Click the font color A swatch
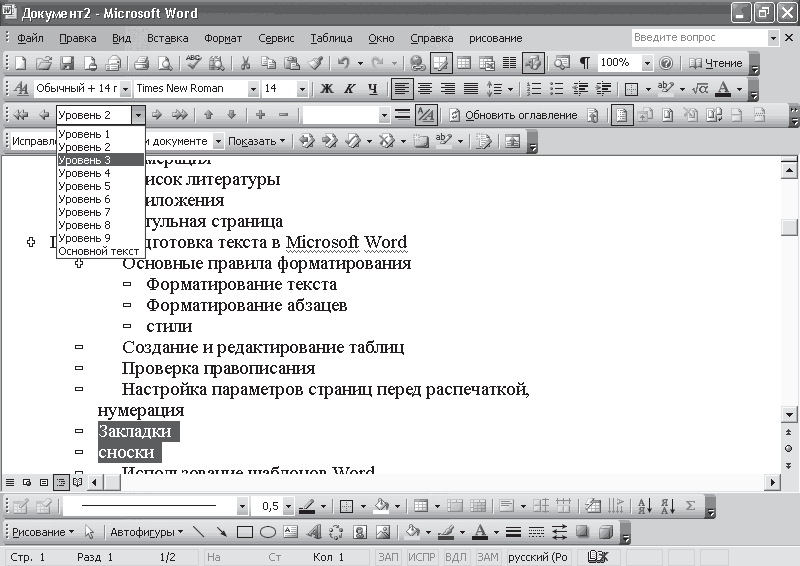 pos(722,89)
